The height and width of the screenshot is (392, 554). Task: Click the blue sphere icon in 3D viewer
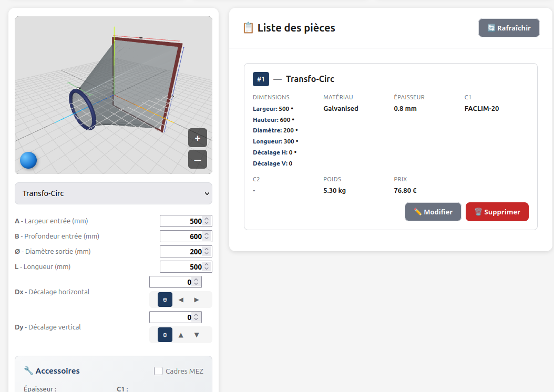[x=28, y=160]
